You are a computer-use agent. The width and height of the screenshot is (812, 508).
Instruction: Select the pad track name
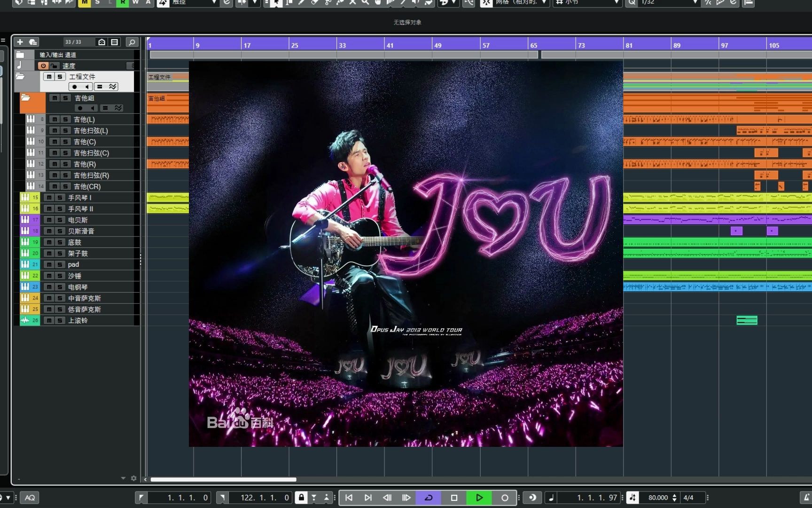(73, 264)
